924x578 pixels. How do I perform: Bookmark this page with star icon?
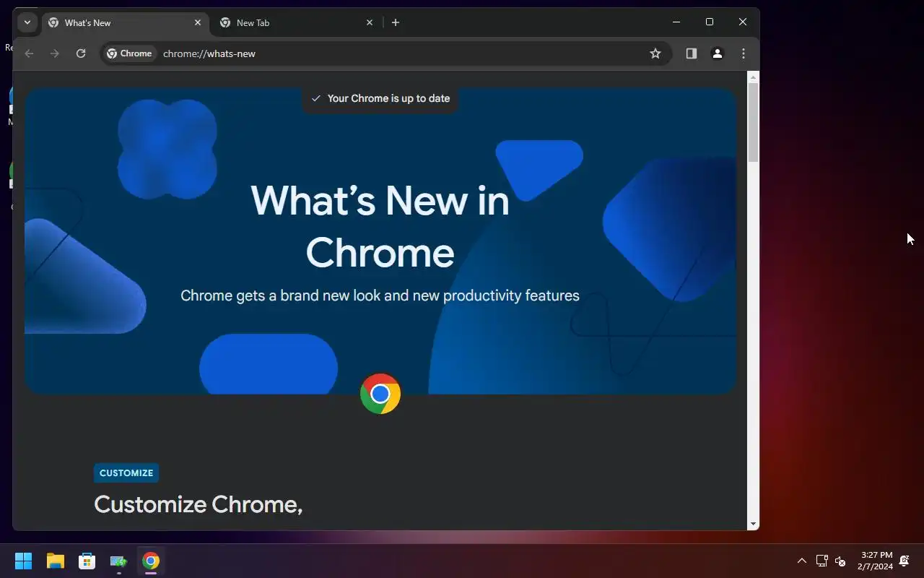point(655,53)
